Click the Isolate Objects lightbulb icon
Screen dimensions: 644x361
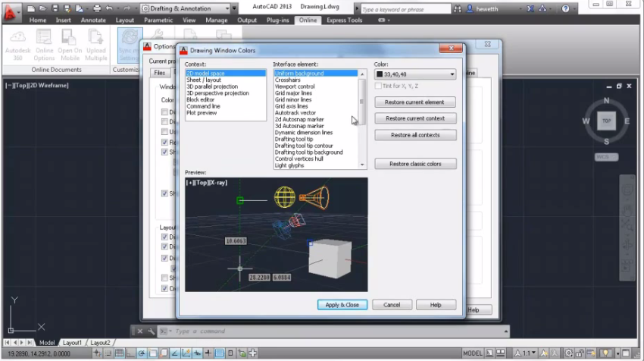click(x=606, y=353)
